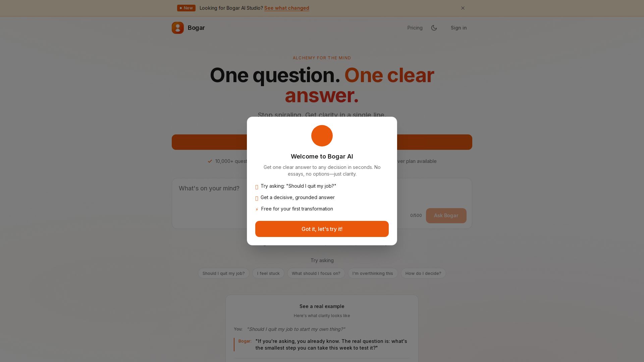644x362 pixels.
Task: Click icon beside 'Try asking: Should I quit my job?' line
Action: point(257,187)
